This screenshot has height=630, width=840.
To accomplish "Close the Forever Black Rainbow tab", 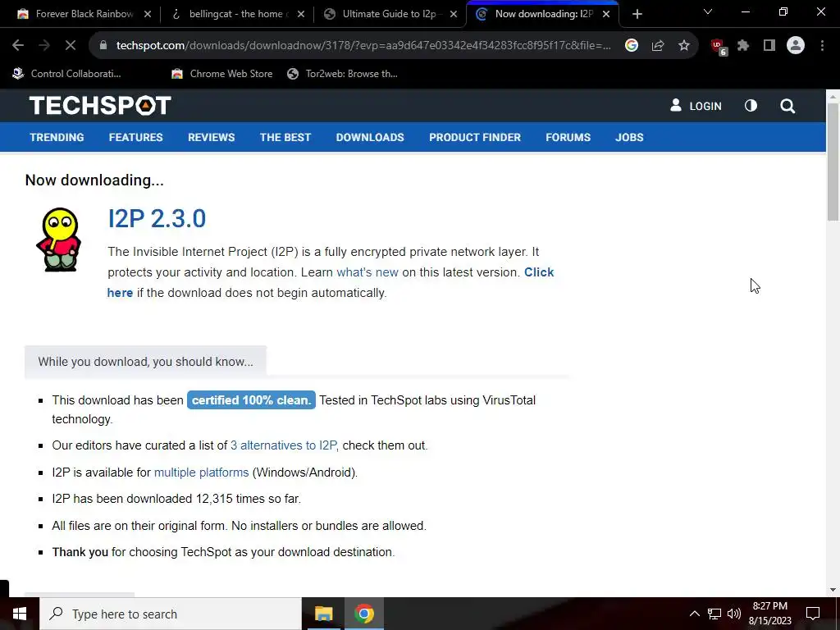I will pos(148,15).
